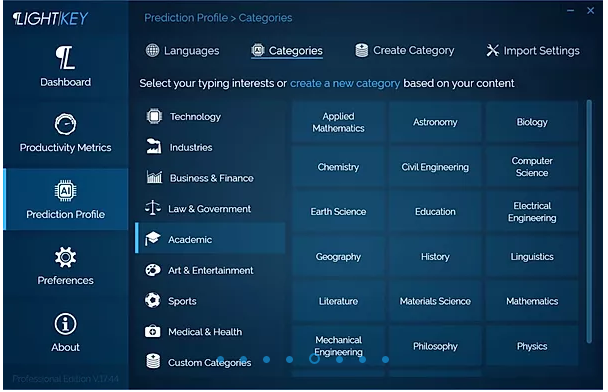Toggle the Education category tile
The width and height of the screenshot is (608, 392).
tap(435, 212)
